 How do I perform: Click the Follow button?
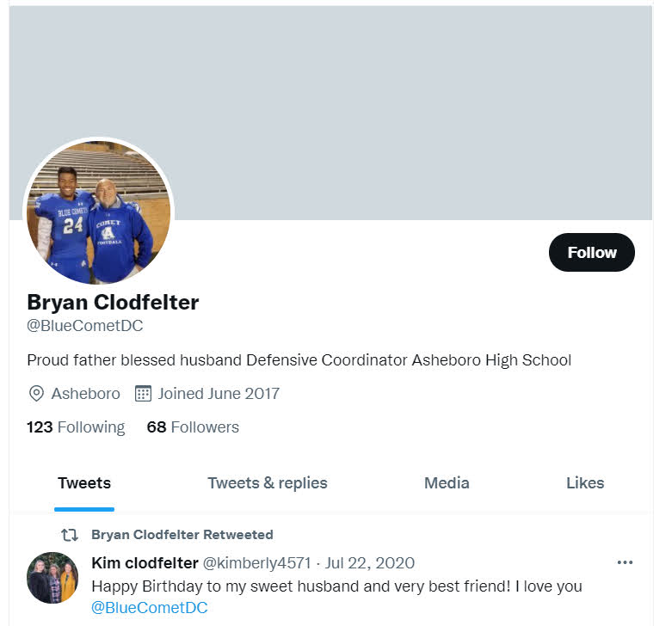pyautogui.click(x=591, y=252)
